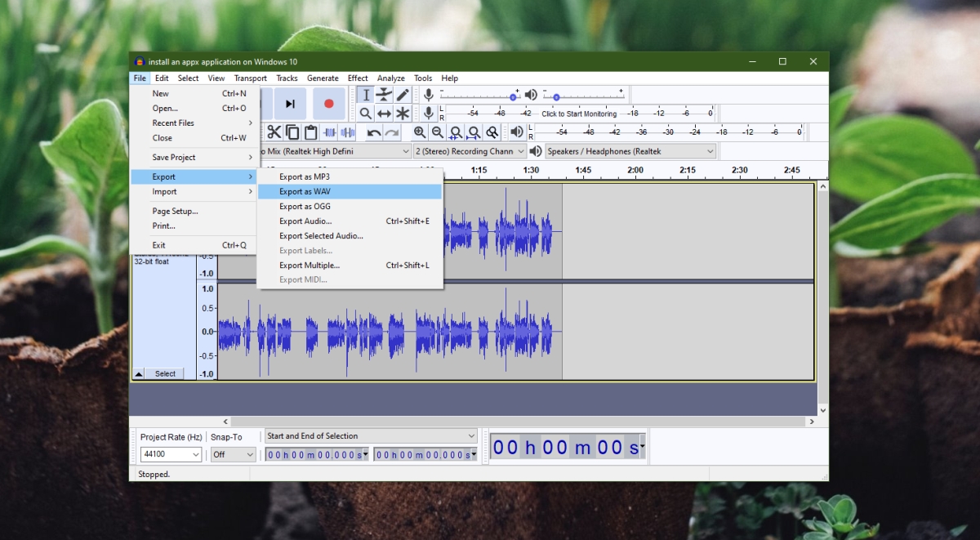The height and width of the screenshot is (540, 980).
Task: Click the Click to Start Monitoring meter
Action: pyautogui.click(x=579, y=114)
